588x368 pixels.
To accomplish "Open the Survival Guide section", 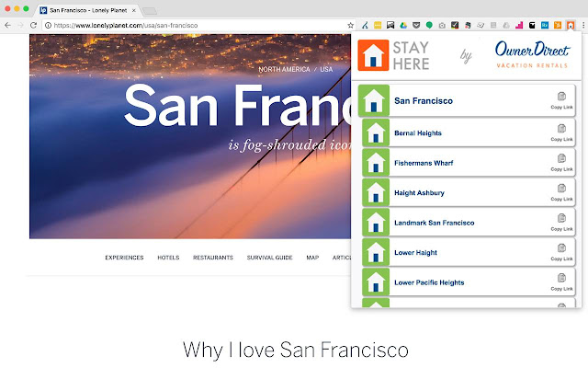I will tap(269, 258).
